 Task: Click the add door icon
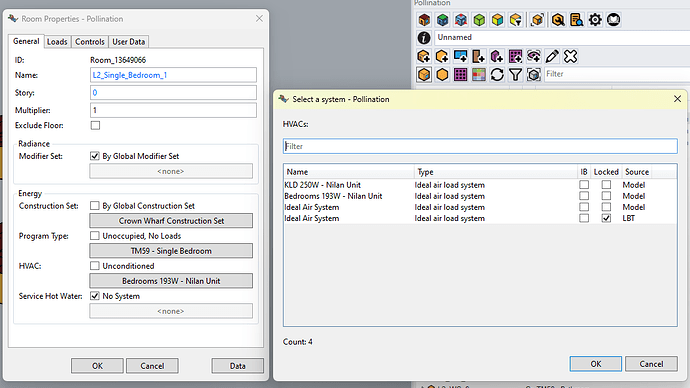point(479,56)
